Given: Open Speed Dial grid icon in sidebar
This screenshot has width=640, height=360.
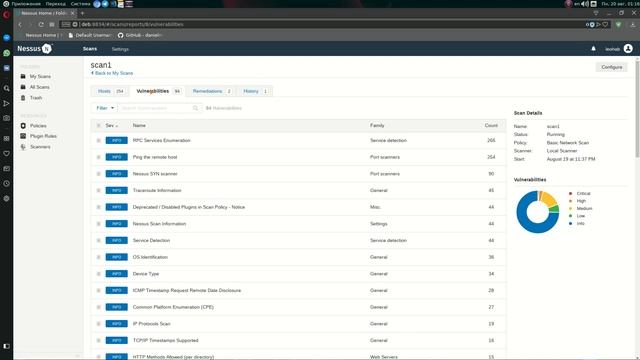Looking at the screenshot, I should tap(7, 138).
